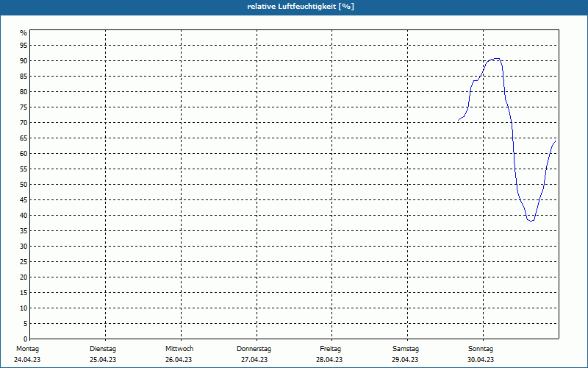Screen dimensions: 588x368
Task: Click the y-axis value '10'
Action: [24, 308]
